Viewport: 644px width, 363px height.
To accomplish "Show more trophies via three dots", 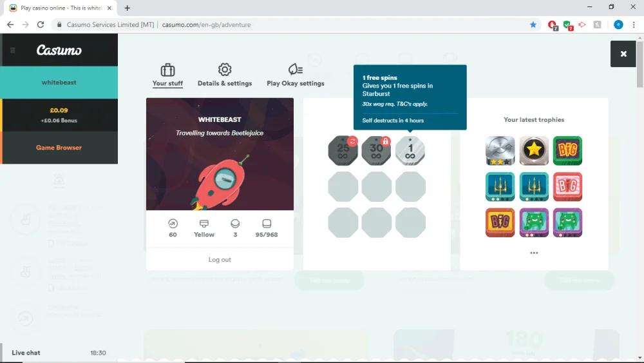I will [534, 253].
